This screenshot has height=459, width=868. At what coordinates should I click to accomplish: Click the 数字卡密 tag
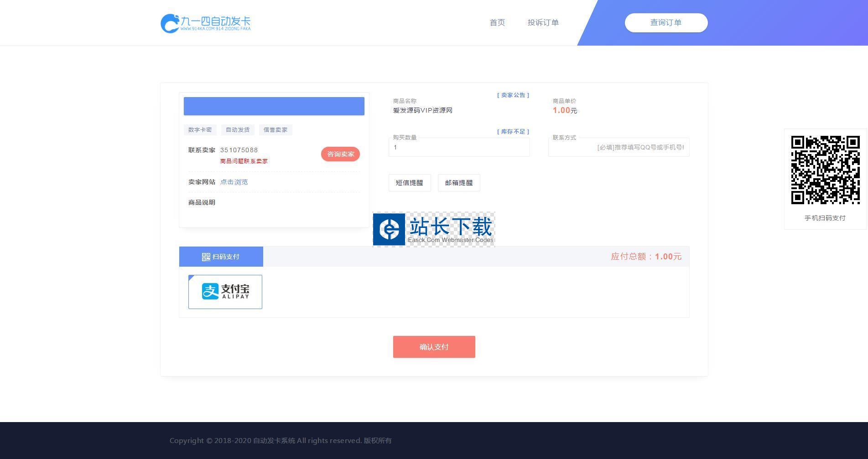[x=200, y=130]
